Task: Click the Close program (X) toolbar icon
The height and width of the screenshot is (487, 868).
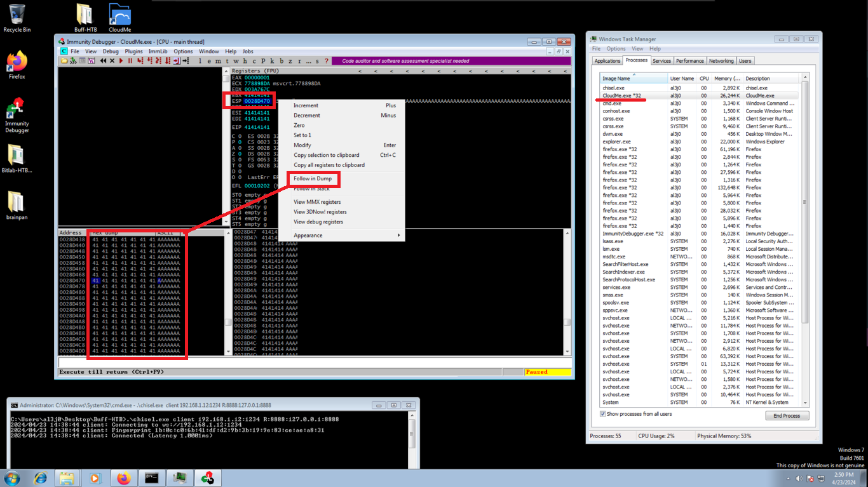Action: coord(112,61)
